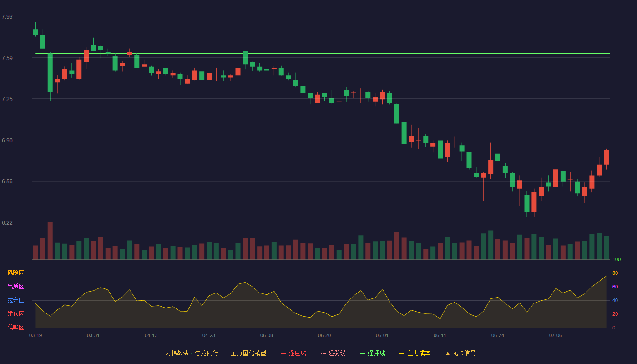Select the 出货区 zone label
The height and width of the screenshot is (364, 637).
click(x=15, y=287)
